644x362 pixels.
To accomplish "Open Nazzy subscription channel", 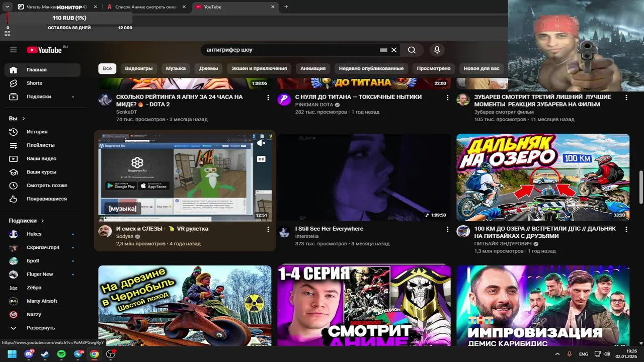I will (43, 314).
